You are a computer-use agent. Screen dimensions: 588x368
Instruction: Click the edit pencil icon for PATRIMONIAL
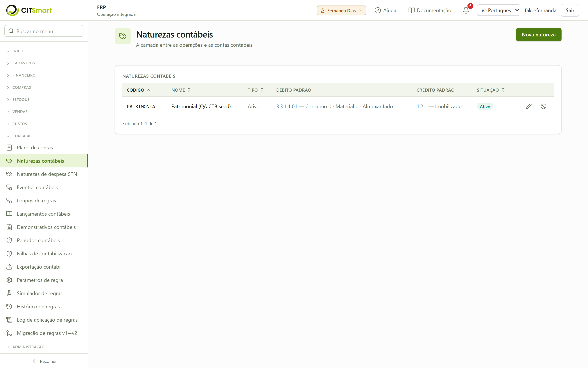click(529, 106)
